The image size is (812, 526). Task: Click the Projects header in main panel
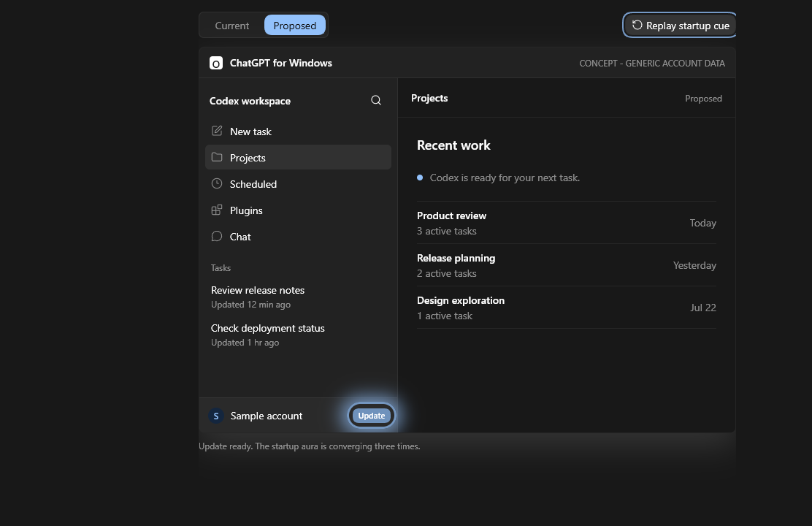429,98
